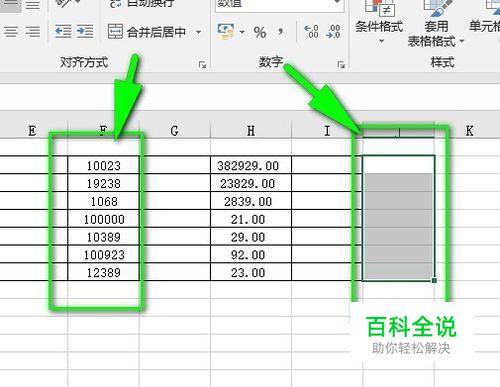Click the center-align text icon

(11, 32)
